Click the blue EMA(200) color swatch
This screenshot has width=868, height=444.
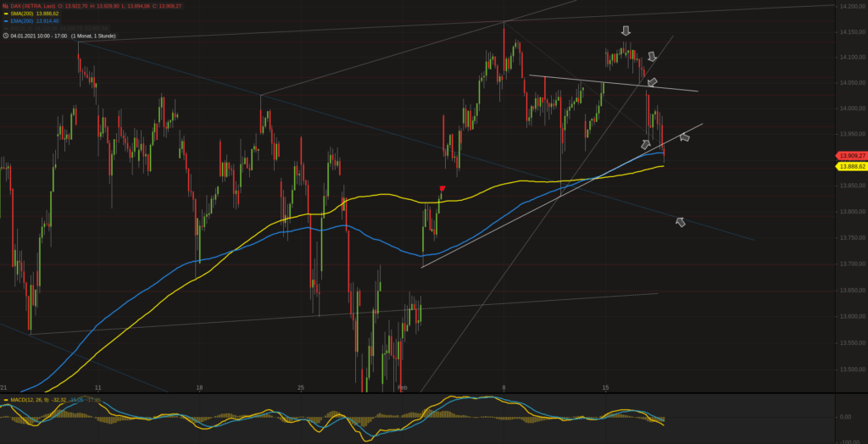pyautogui.click(x=6, y=21)
